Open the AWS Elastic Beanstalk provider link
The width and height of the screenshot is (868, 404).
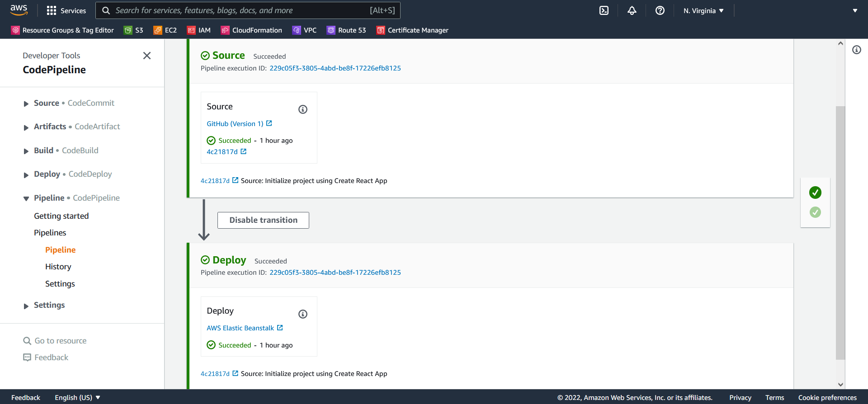(x=241, y=328)
